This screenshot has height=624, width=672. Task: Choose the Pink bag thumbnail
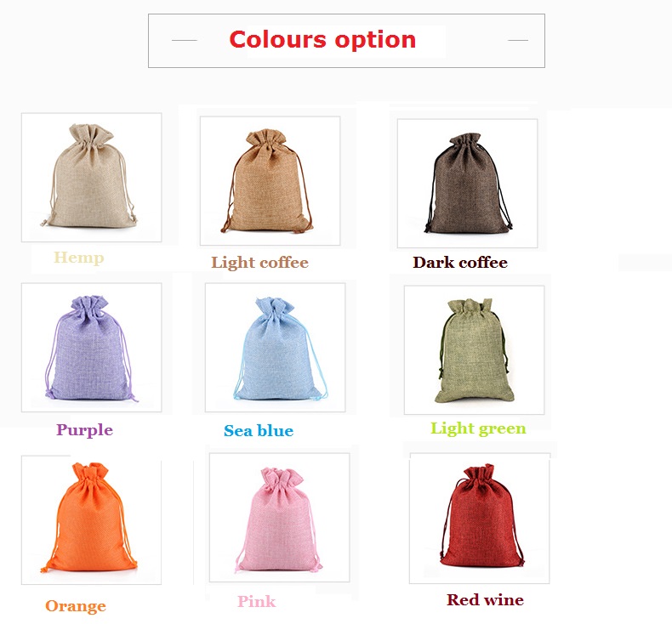(279, 518)
